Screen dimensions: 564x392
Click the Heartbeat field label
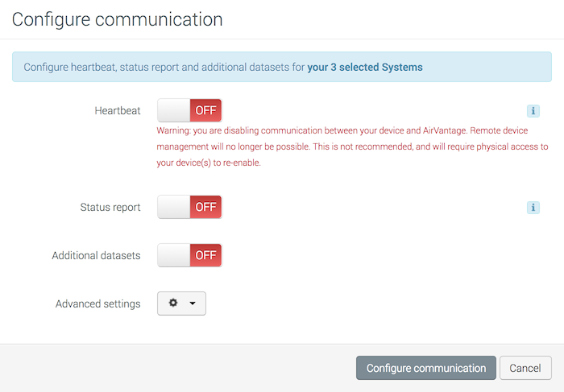coord(118,111)
